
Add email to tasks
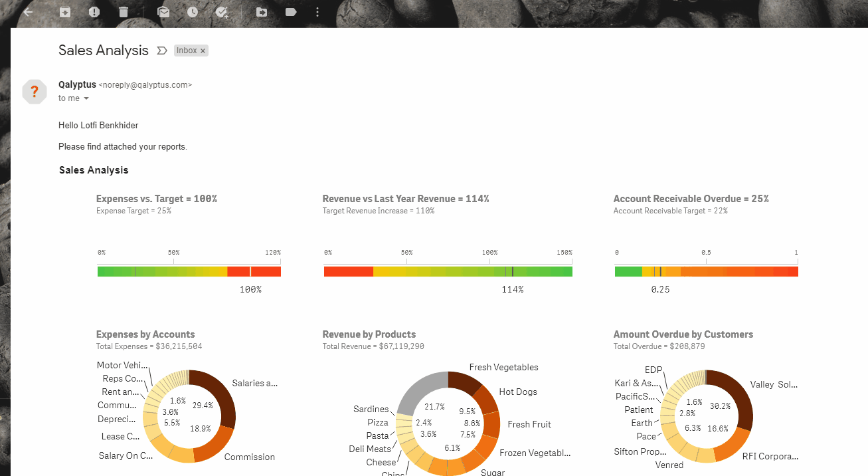222,12
